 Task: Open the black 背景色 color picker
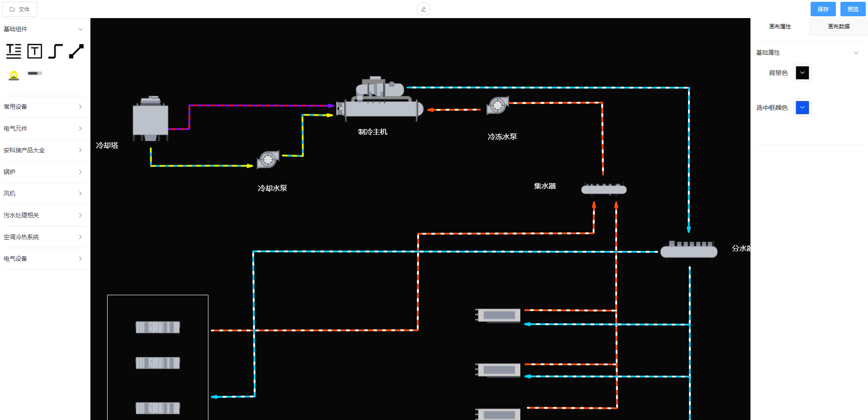point(802,73)
